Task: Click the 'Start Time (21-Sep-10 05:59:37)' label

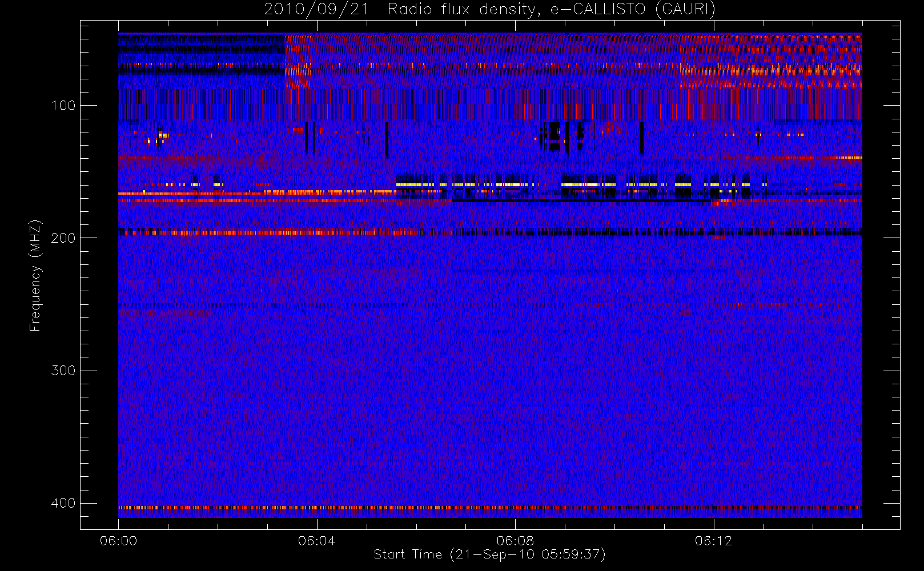Action: [489, 554]
